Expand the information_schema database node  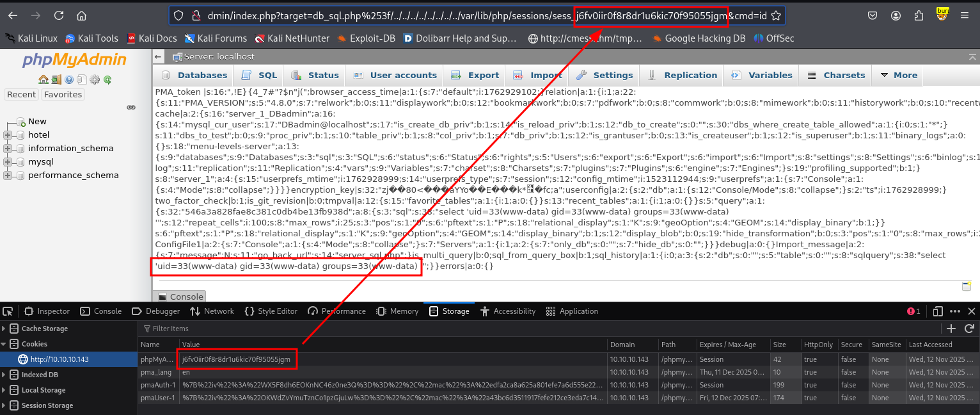click(x=8, y=149)
